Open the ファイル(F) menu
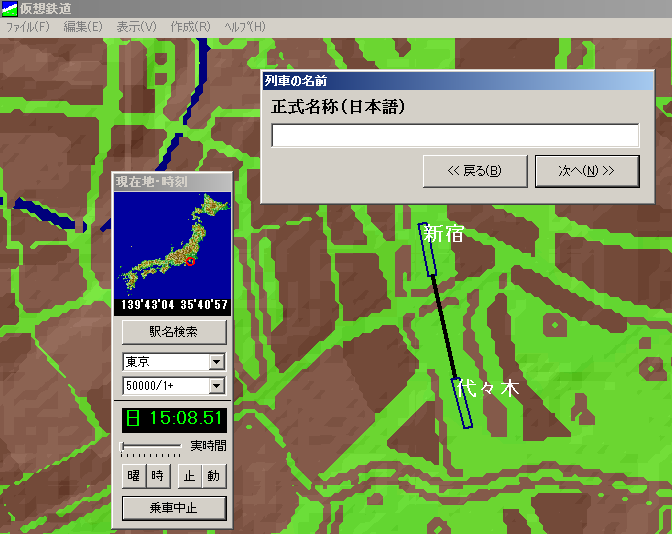Screen dimensions: 672x534 pyautogui.click(x=28, y=27)
